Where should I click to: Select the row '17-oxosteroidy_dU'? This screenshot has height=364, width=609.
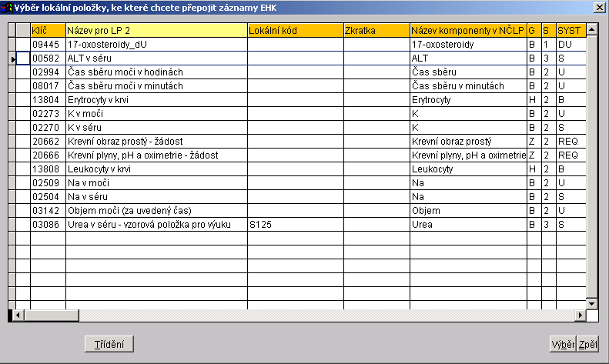156,45
